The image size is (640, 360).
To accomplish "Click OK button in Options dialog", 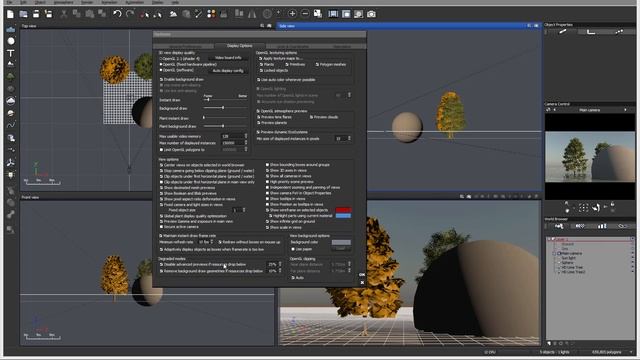I will (362, 275).
